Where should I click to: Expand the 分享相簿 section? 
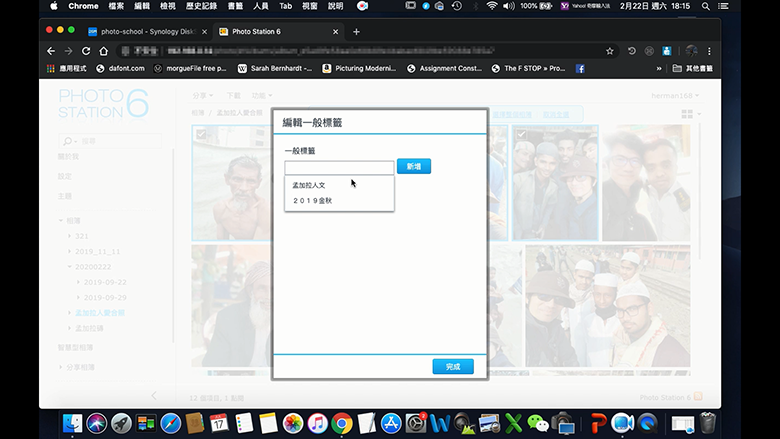pyautogui.click(x=61, y=367)
